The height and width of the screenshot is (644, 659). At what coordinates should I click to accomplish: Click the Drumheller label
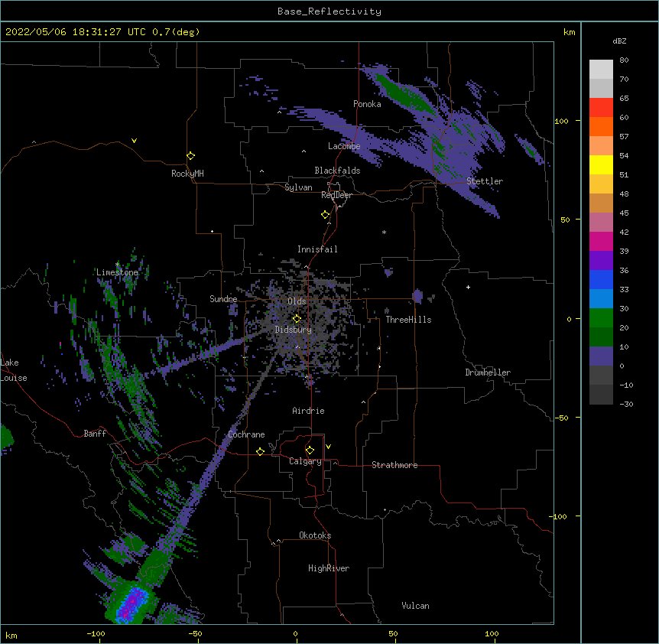pyautogui.click(x=488, y=372)
